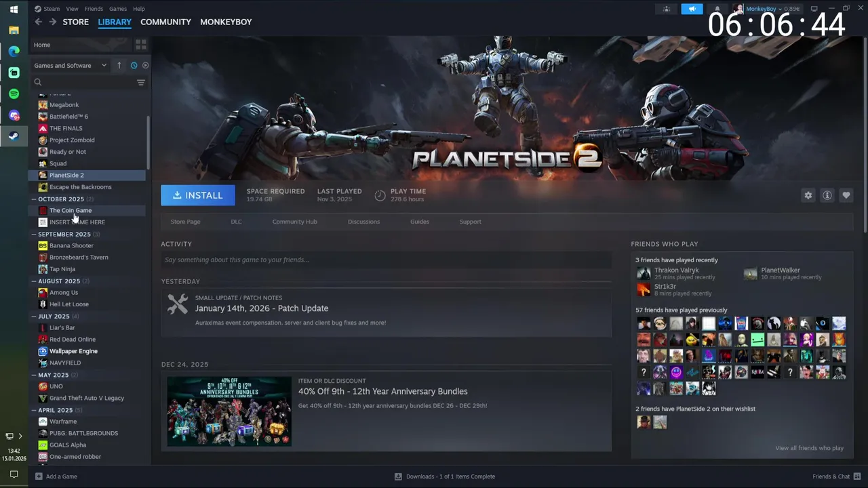The image size is (868, 488).
Task: Open friend Str1k3r's avatar
Action: (643, 289)
